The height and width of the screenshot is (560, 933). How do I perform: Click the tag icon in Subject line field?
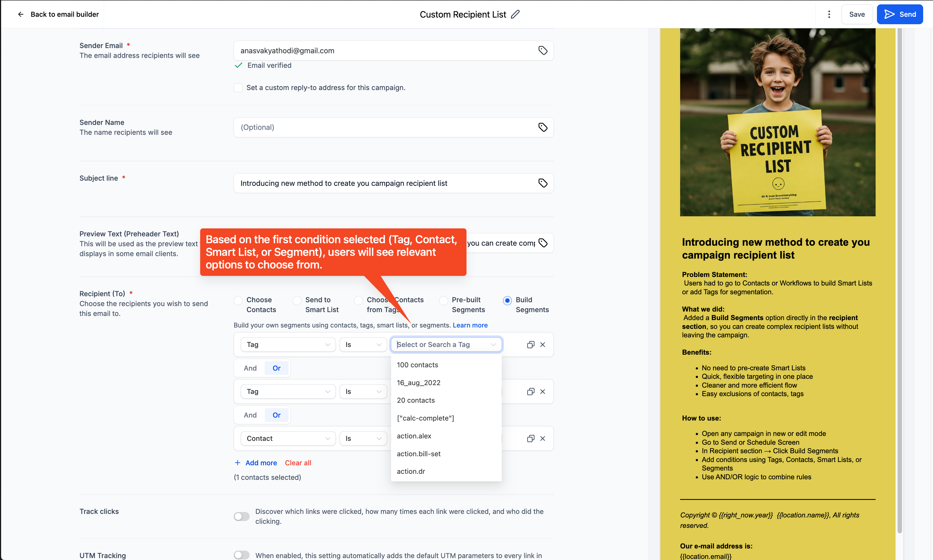click(543, 183)
